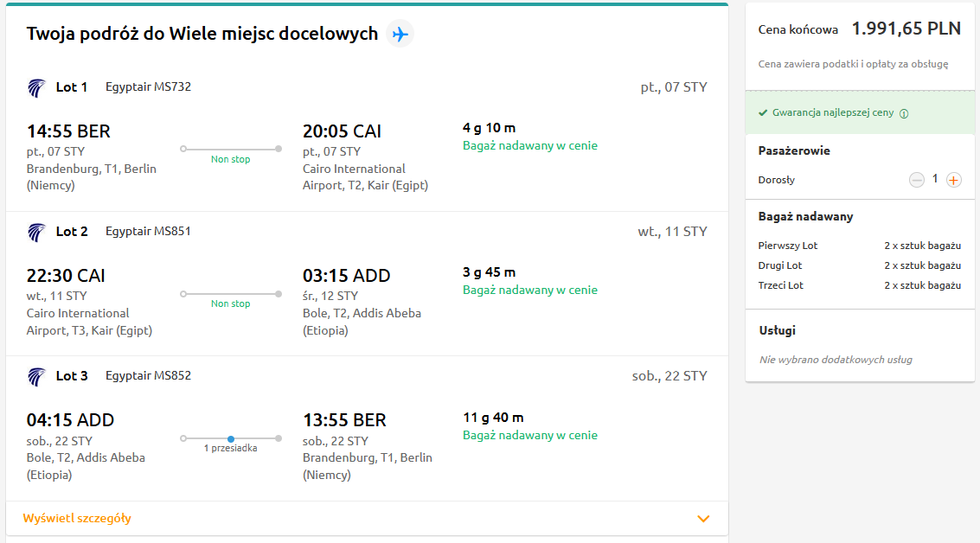Click the Non stop route line for Lot 1
This screenshot has width=980, height=543.
point(231,149)
